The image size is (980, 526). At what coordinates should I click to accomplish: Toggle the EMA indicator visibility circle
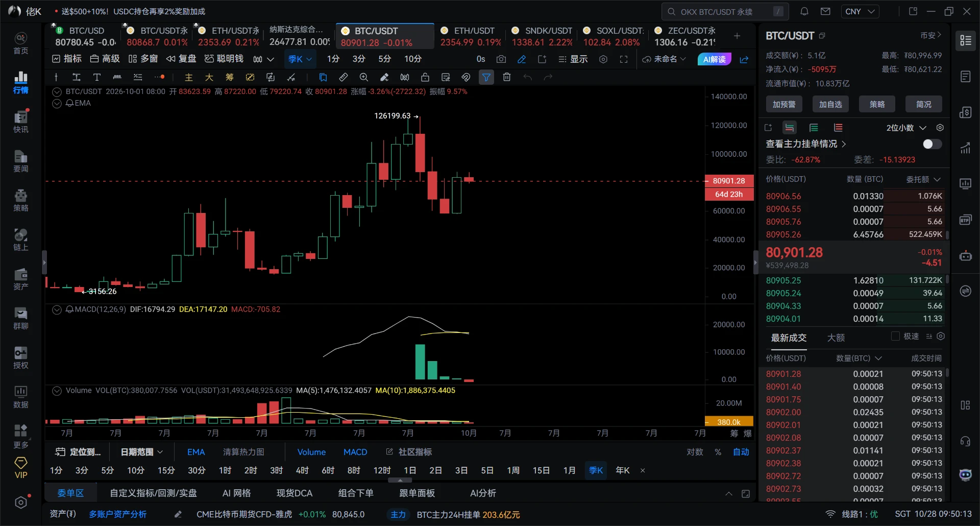pos(57,103)
